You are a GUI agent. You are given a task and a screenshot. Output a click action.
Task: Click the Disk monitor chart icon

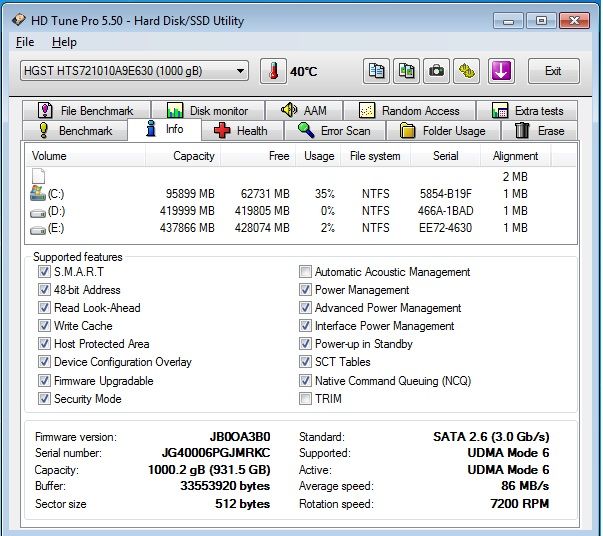pyautogui.click(x=175, y=111)
